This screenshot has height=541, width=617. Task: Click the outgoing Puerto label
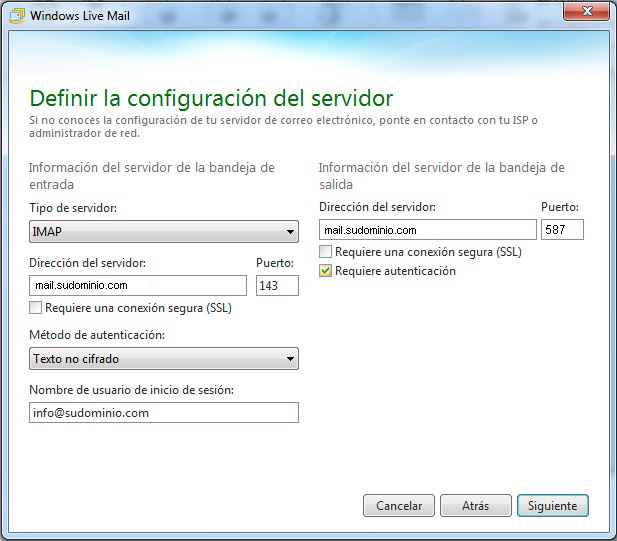560,207
